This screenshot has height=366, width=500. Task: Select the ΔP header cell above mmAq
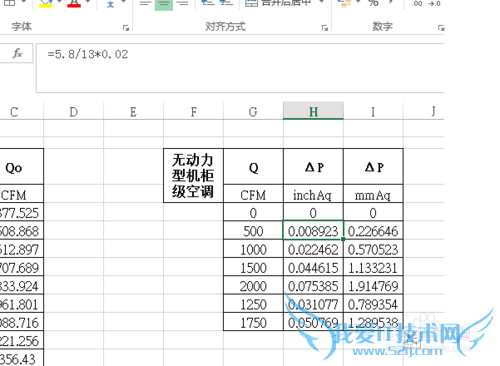coord(373,166)
